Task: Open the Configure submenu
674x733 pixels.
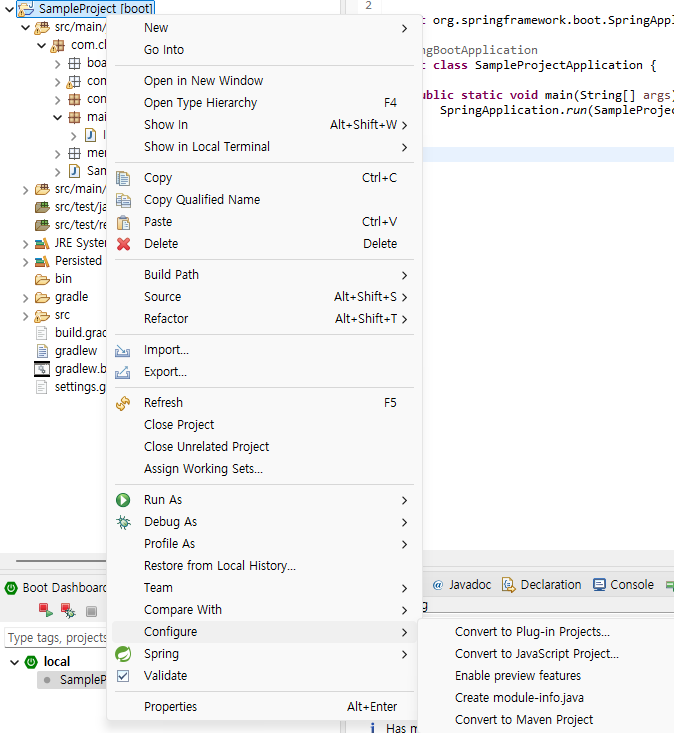Action: 265,632
